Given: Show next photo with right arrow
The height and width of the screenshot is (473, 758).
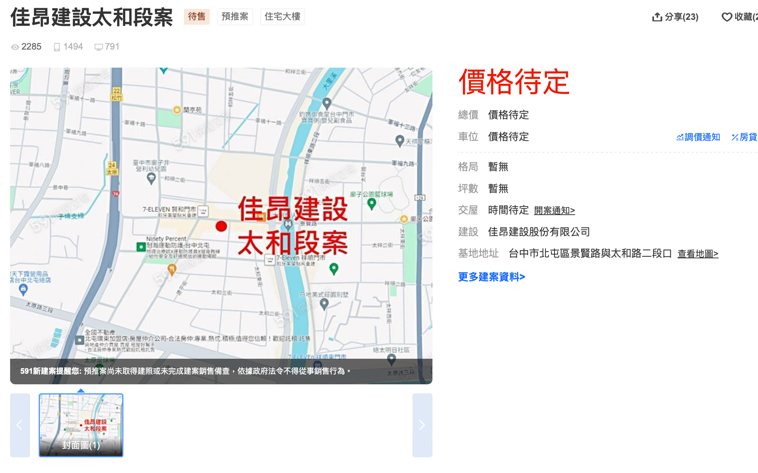Looking at the screenshot, I should pyautogui.click(x=422, y=425).
